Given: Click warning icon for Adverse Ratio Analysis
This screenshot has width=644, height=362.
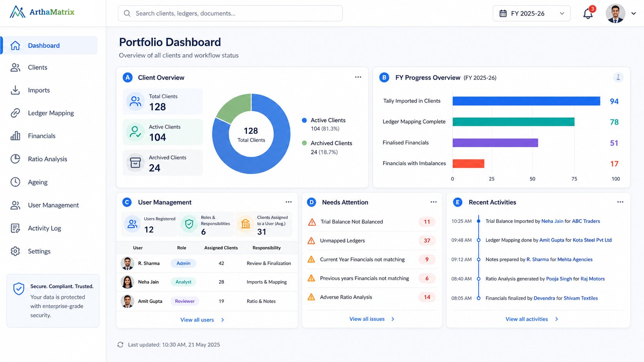Looking at the screenshot, I should pyautogui.click(x=312, y=297).
